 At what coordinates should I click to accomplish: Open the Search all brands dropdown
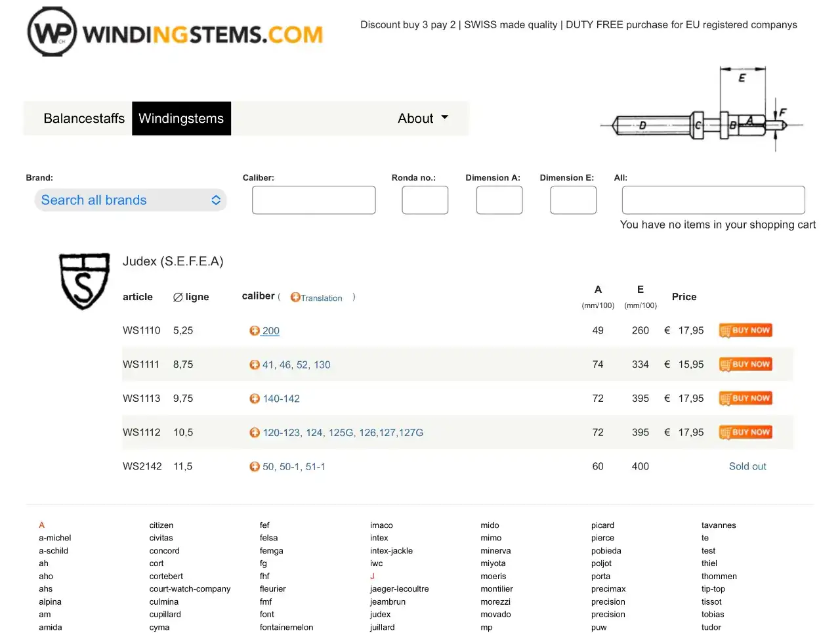click(131, 200)
